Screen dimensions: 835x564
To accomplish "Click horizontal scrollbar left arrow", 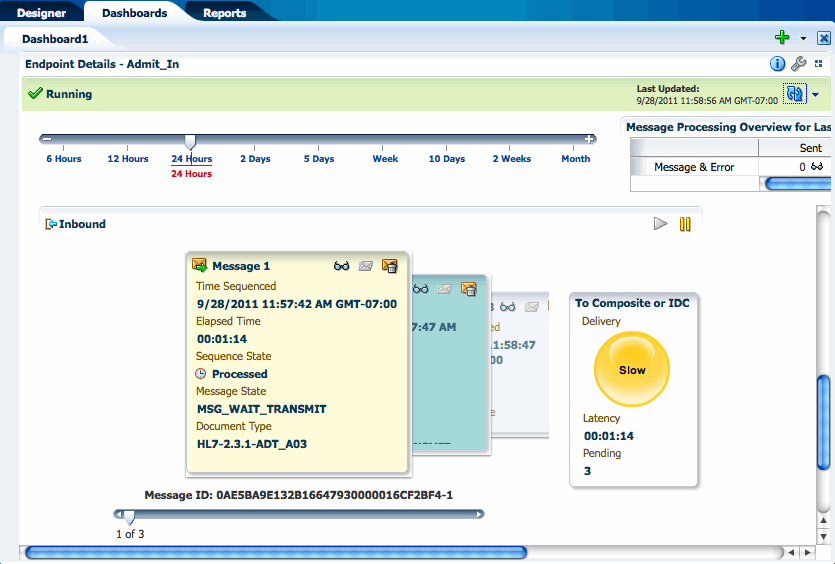I will (791, 552).
